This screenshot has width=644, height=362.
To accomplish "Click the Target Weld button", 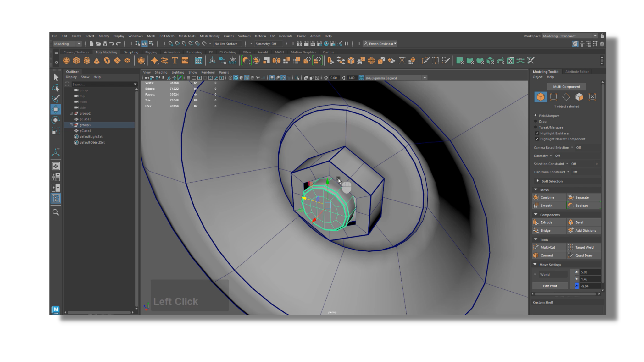I will [584, 247].
